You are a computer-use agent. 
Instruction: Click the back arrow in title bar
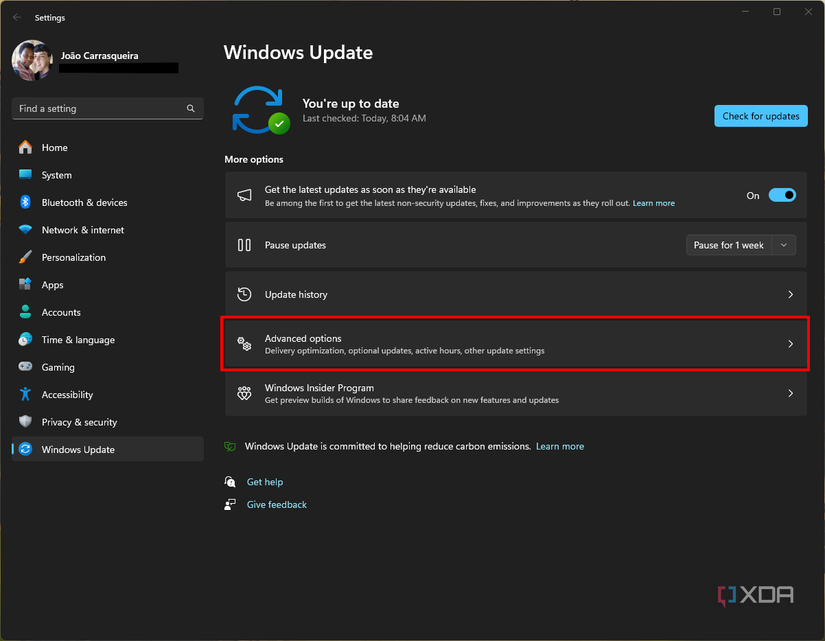[x=17, y=17]
